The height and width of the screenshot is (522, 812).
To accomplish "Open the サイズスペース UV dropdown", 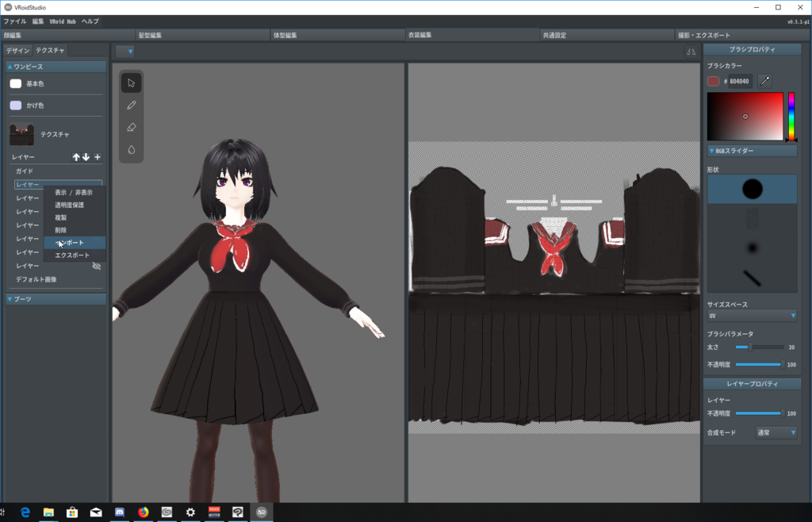I will [x=752, y=316].
